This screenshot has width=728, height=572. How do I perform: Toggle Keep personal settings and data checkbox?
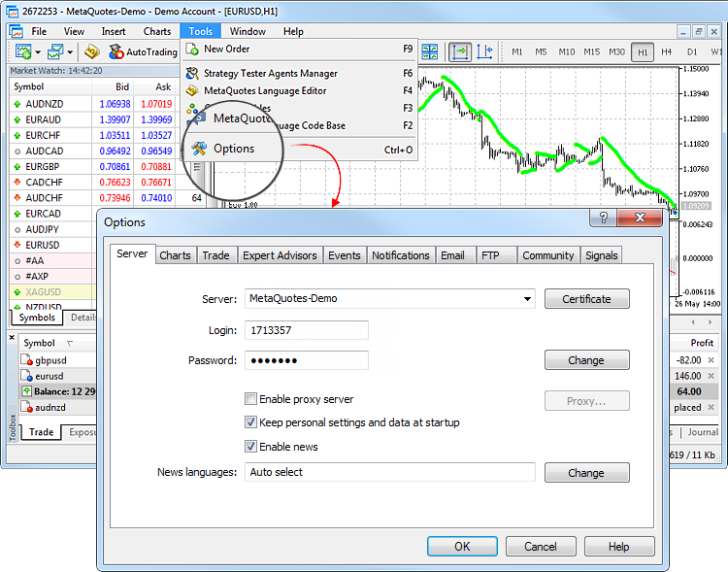250,421
